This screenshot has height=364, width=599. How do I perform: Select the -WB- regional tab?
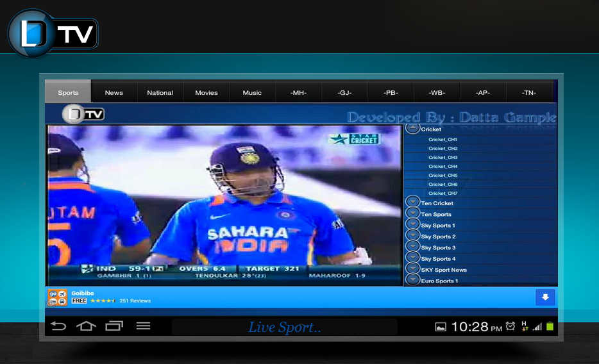pyautogui.click(x=437, y=92)
